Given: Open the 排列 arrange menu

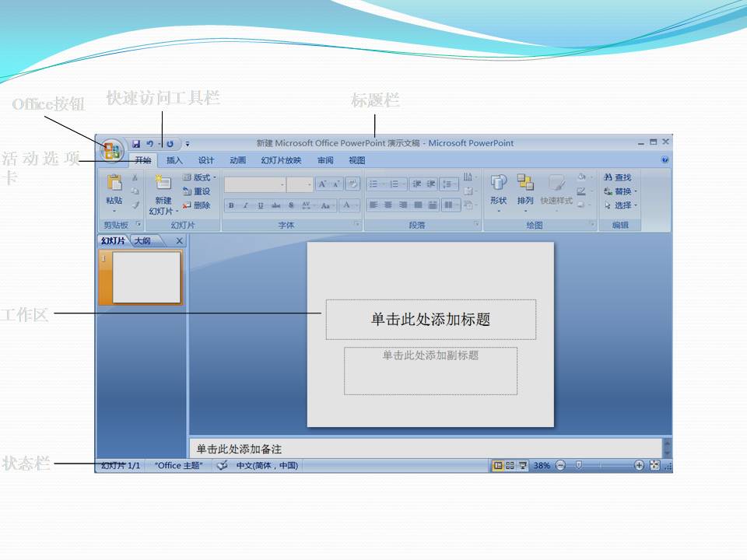Looking at the screenshot, I should click(525, 194).
